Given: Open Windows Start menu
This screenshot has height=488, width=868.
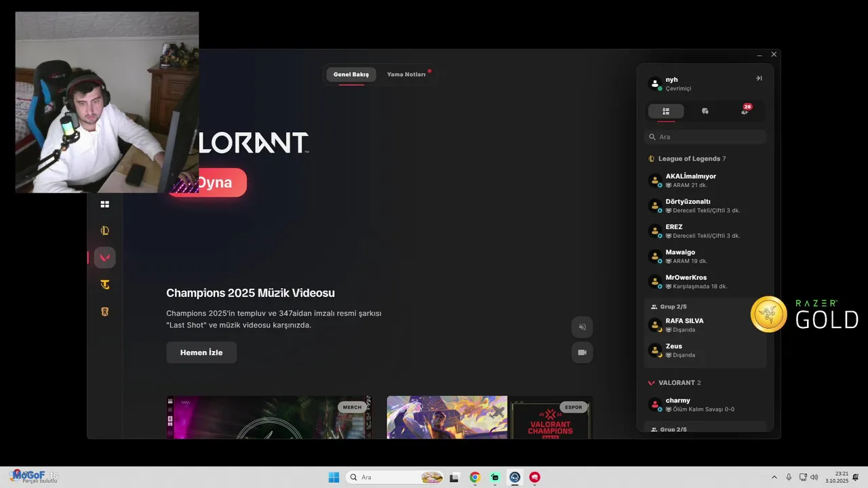Looking at the screenshot, I should coord(334,477).
